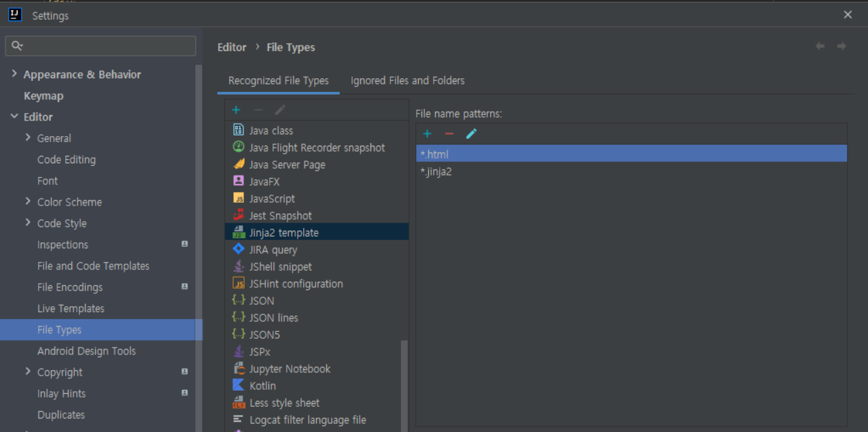Click the JavaScript JS icon
Screen dimensions: 868x432
click(x=239, y=198)
